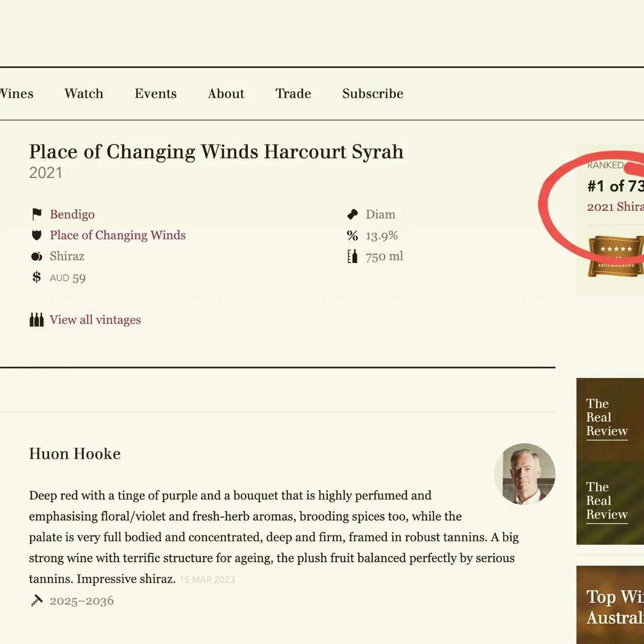Click the Diam closure text

coord(381,215)
